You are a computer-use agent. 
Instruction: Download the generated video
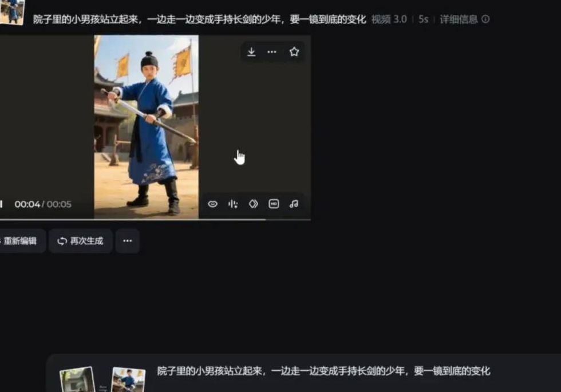point(251,52)
